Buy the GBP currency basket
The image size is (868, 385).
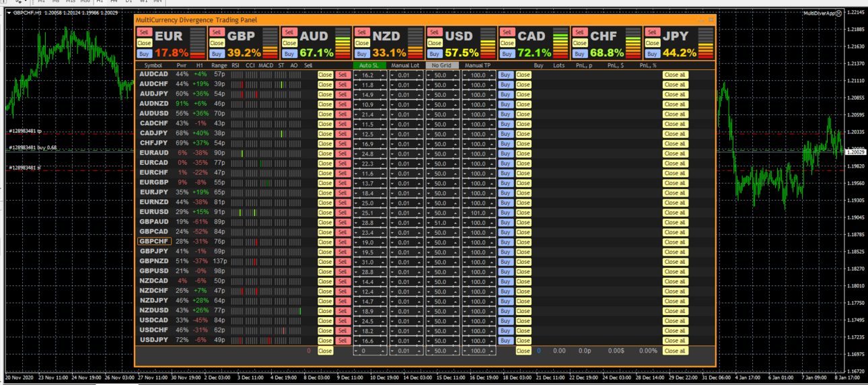coord(217,54)
